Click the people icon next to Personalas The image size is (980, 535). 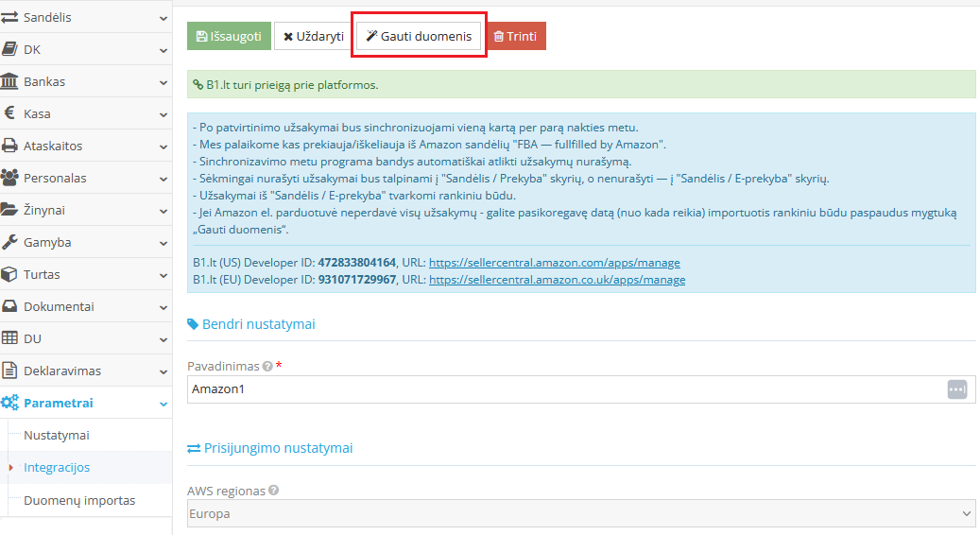pos(9,178)
